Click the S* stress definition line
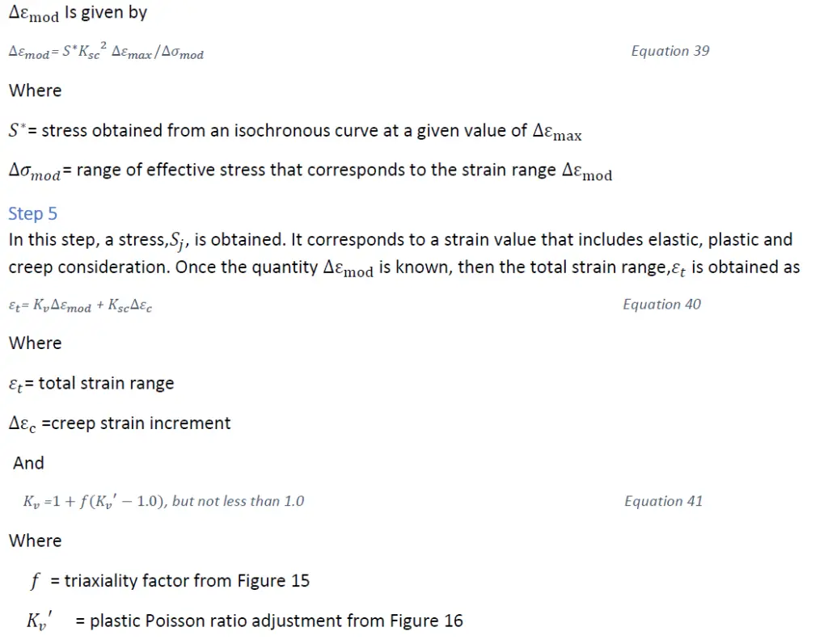The height and width of the screenshot is (644, 828). [x=295, y=131]
